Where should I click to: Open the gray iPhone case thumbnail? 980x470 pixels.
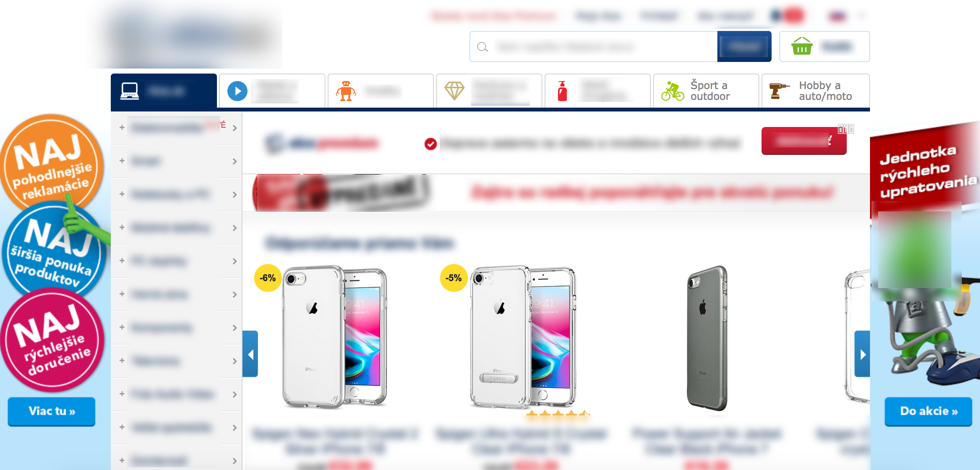pos(707,338)
